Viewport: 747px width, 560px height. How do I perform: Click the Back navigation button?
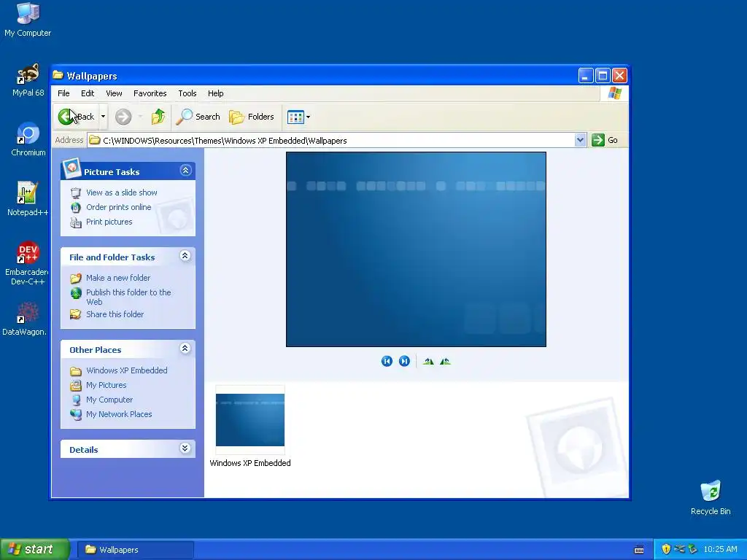tap(76, 117)
